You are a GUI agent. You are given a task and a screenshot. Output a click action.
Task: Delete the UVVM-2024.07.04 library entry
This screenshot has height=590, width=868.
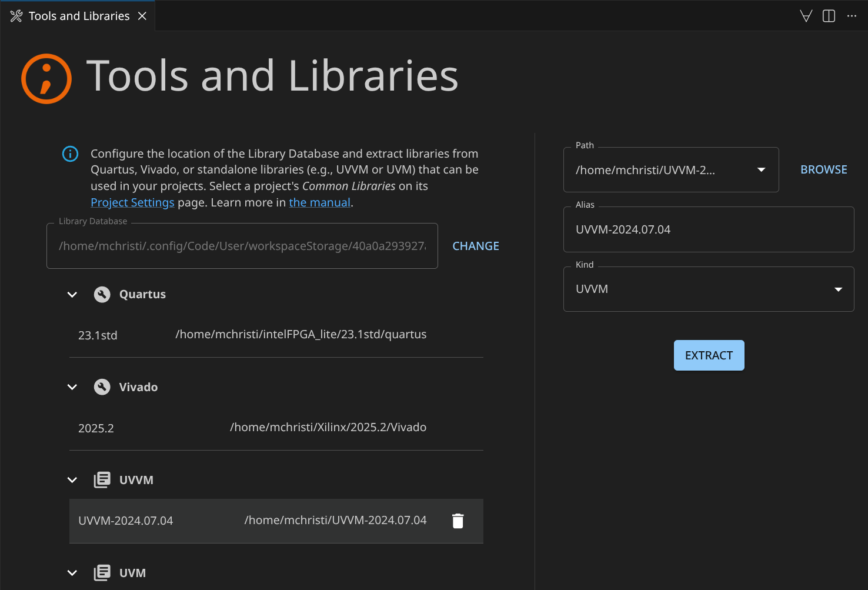(x=458, y=521)
